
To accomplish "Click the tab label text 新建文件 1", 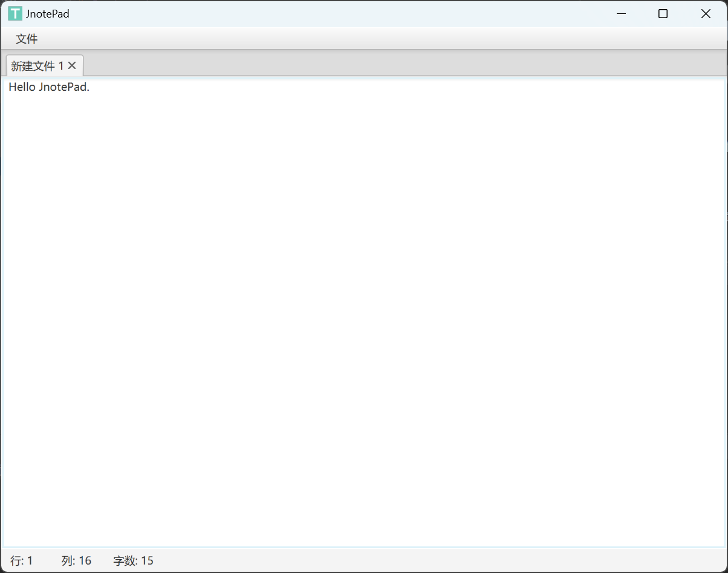I will (x=35, y=65).
